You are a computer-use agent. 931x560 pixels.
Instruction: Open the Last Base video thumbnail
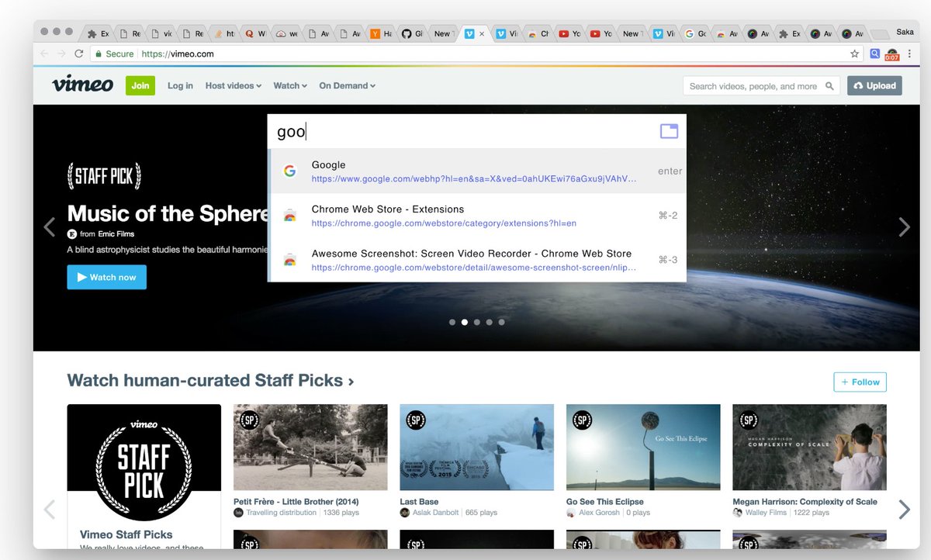(476, 448)
